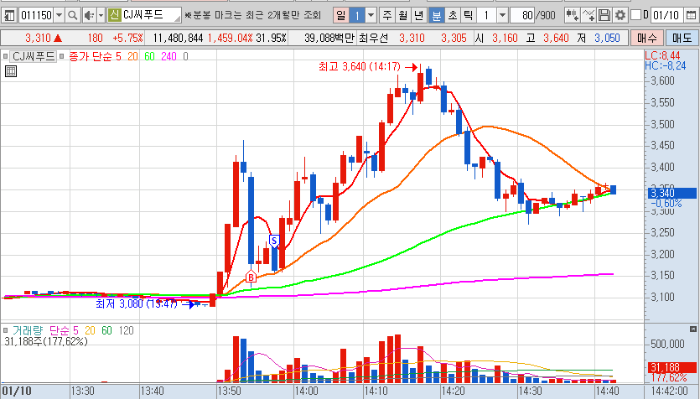
Task: Click the interval number field showing 1
Action: pos(486,16)
